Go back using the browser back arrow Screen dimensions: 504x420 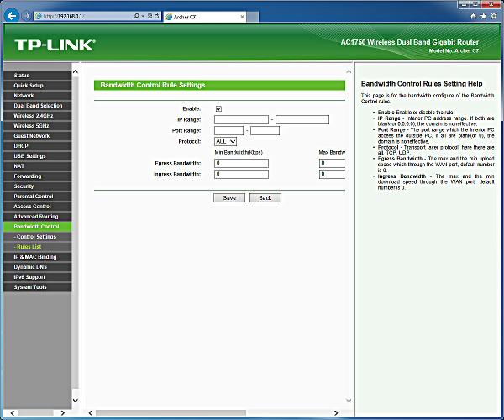(12, 15)
